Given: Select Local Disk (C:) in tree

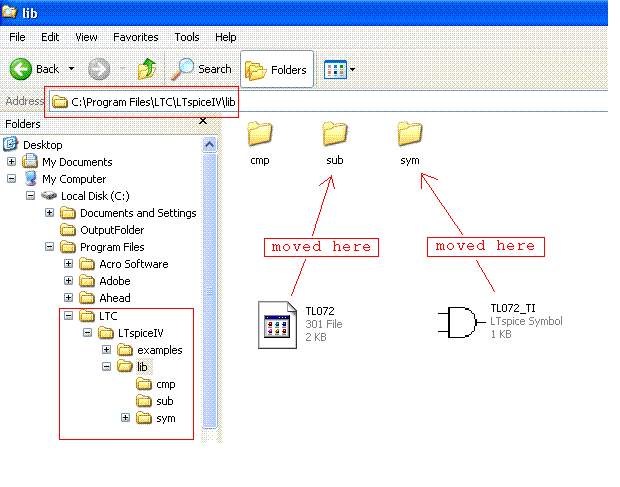Looking at the screenshot, I should click(95, 196).
